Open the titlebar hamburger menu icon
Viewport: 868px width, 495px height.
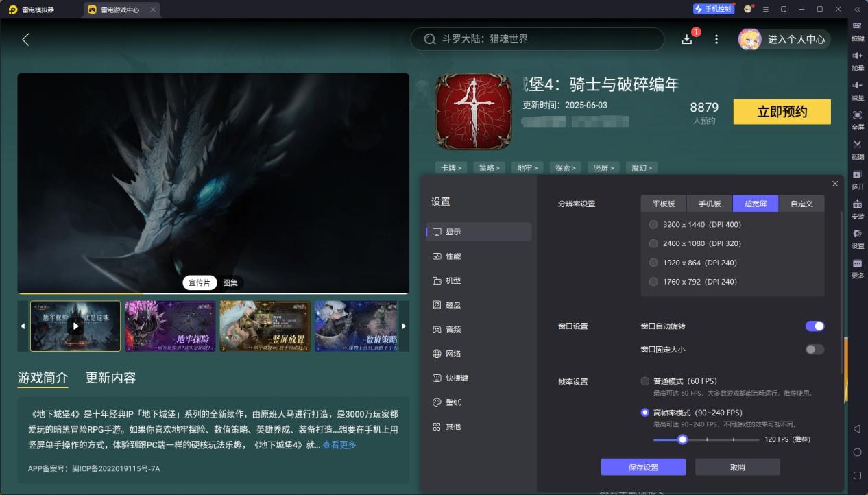coord(765,9)
